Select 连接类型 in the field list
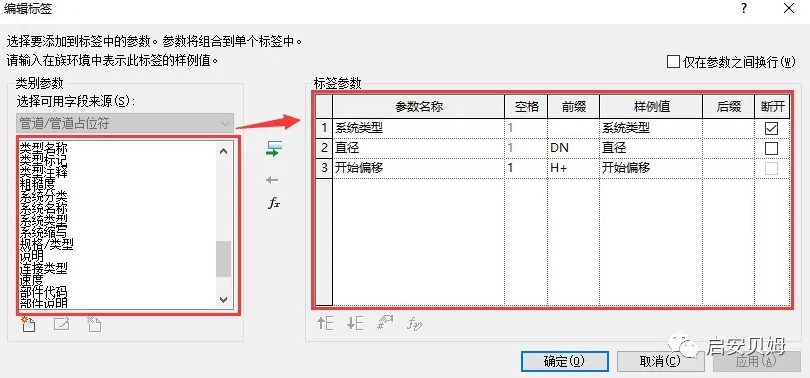The height and width of the screenshot is (378, 810). 44,268
